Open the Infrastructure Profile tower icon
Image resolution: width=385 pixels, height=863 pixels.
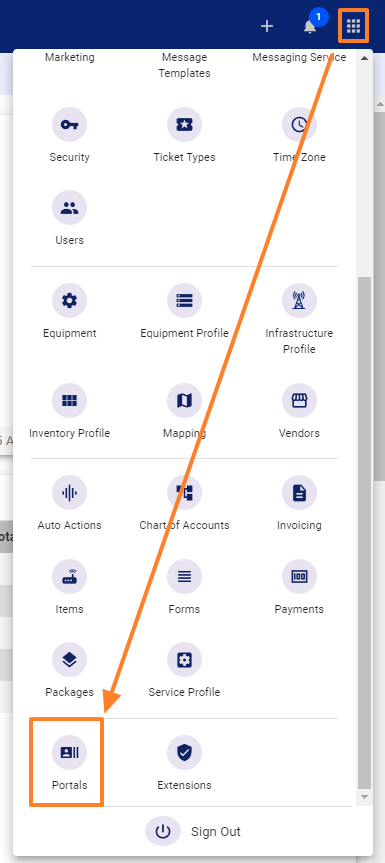pyautogui.click(x=299, y=301)
